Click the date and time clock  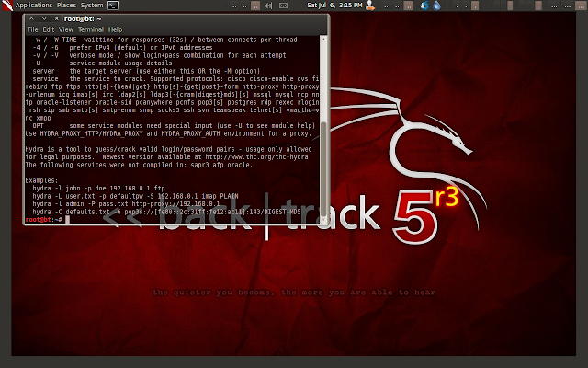click(334, 6)
